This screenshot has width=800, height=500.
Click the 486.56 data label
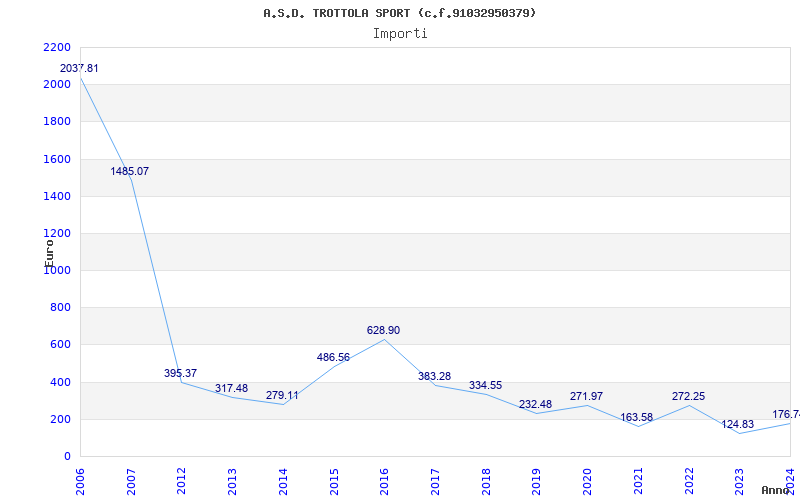pos(333,357)
